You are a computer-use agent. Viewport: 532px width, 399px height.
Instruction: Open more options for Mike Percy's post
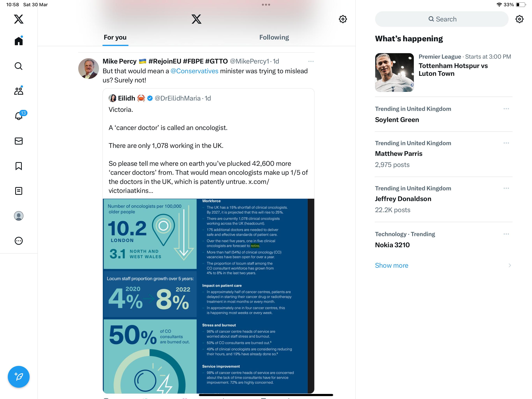tap(311, 61)
